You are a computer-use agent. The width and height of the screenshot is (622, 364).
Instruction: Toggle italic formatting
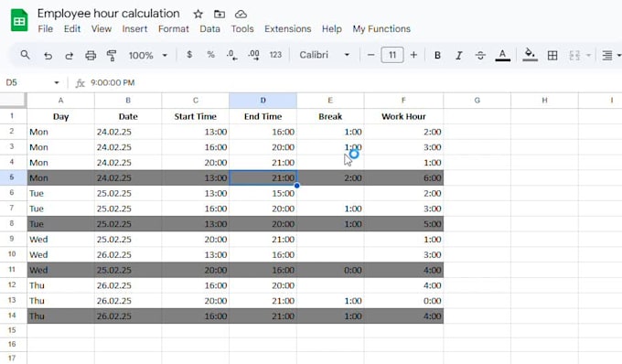[x=459, y=55]
